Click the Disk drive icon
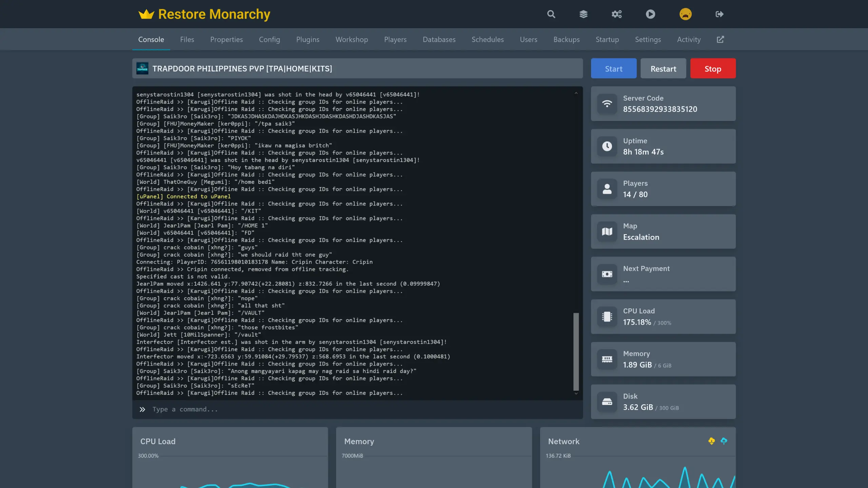The width and height of the screenshot is (868, 488). (x=607, y=402)
